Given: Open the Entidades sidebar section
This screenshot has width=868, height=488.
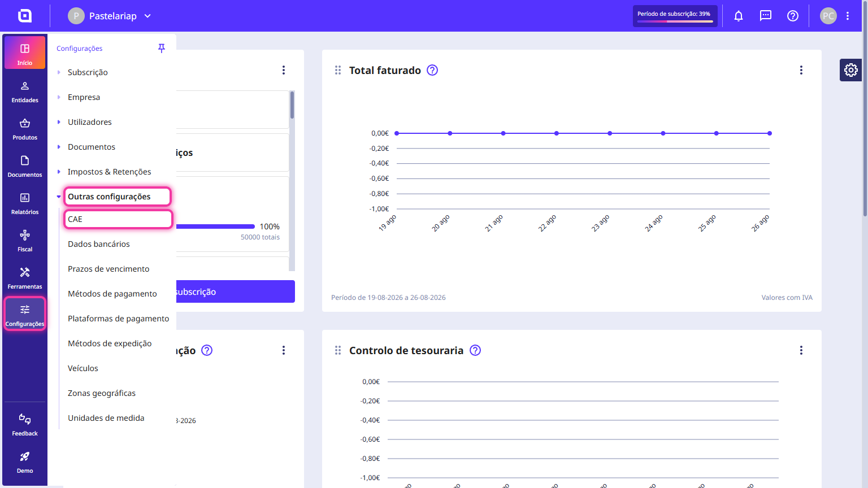Looking at the screenshot, I should [x=25, y=92].
